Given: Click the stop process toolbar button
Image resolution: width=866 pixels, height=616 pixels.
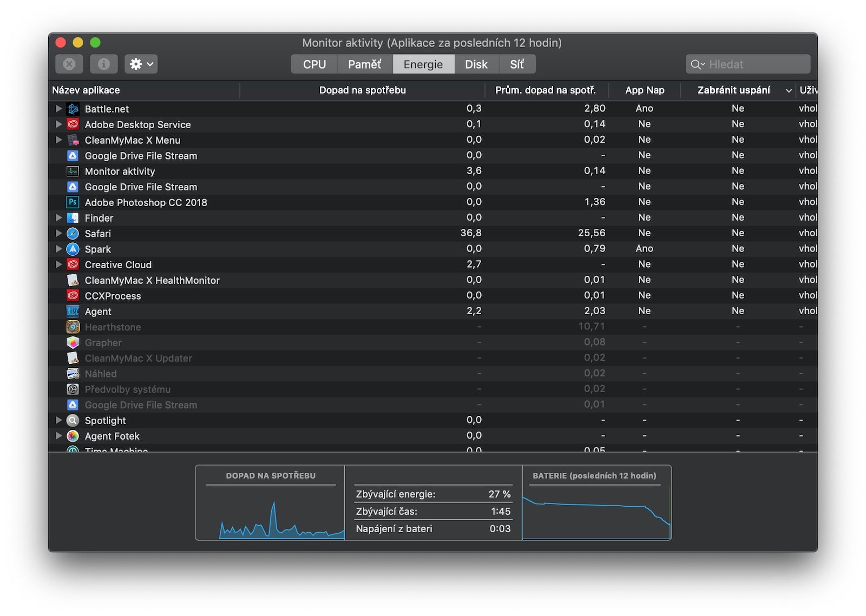Looking at the screenshot, I should coord(69,64).
